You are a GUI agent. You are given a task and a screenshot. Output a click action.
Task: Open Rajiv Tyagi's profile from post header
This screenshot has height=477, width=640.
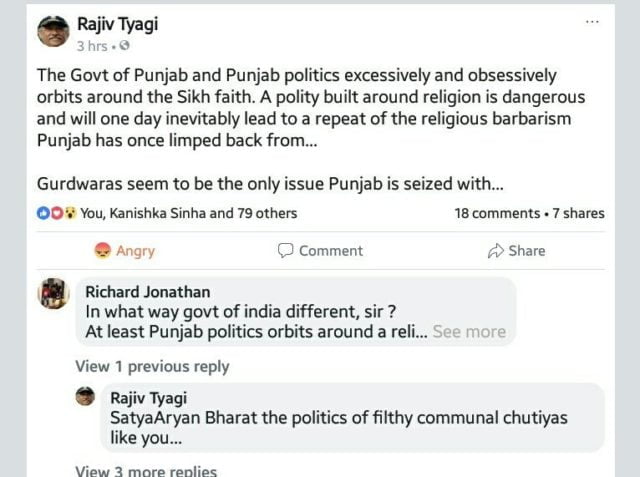(x=115, y=23)
